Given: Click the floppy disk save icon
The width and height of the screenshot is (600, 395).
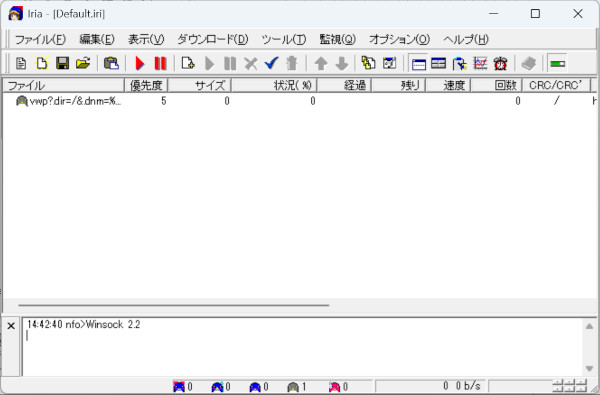Looking at the screenshot, I should coord(62,63).
